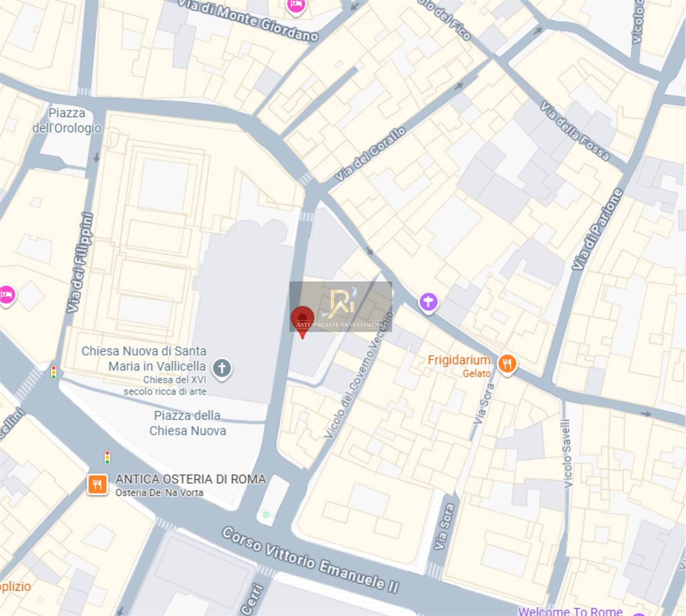Open the Welcome To Rome place label

[570, 611]
